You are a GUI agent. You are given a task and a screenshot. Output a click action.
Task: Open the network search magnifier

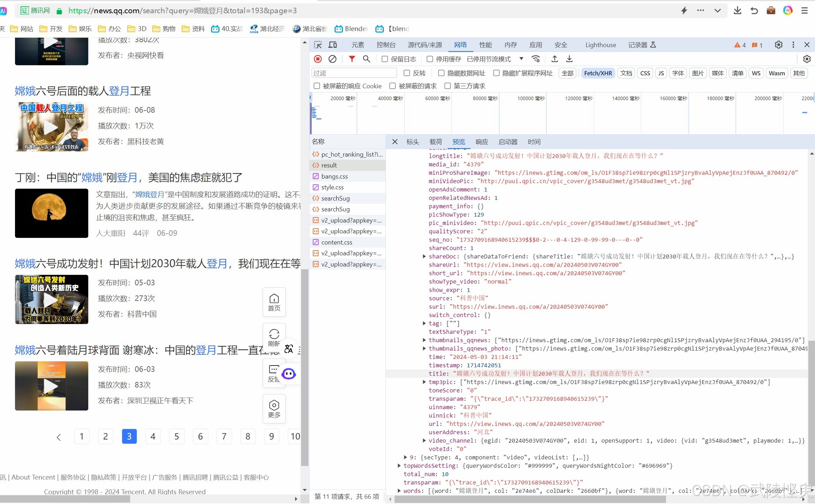tap(366, 59)
